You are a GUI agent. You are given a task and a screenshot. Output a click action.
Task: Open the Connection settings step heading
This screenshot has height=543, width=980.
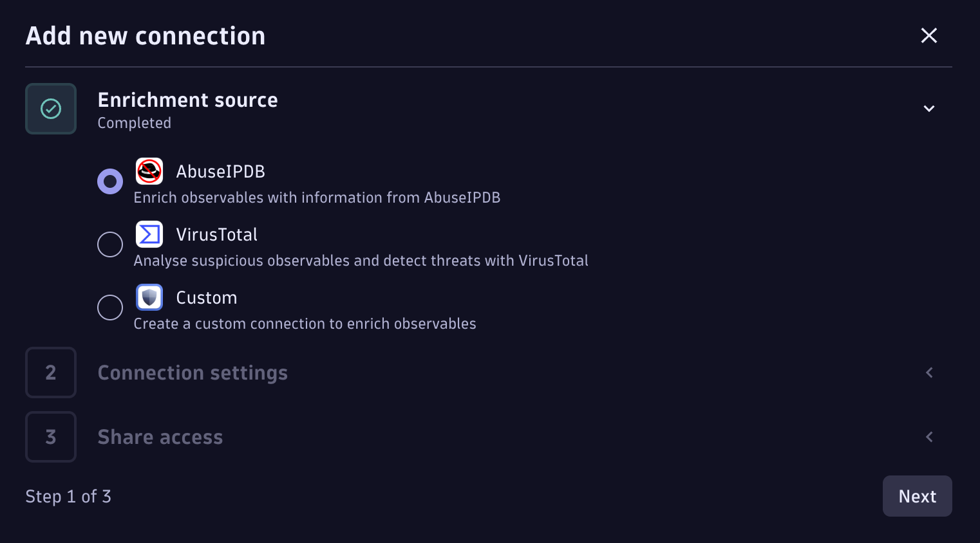point(193,373)
